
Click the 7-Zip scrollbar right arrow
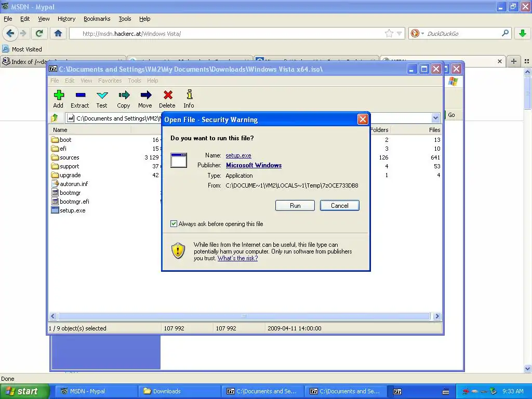point(437,316)
